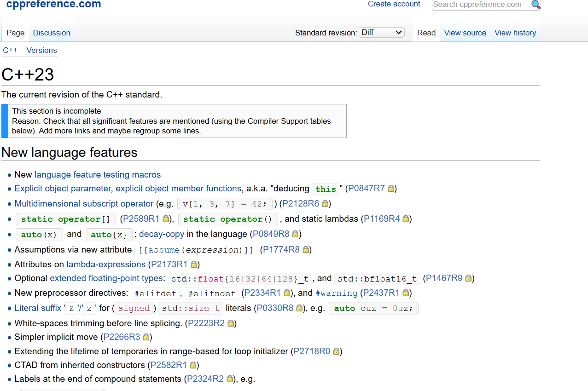588x391 pixels.
Task: Open the C++ navigation menu
Action: [x=10, y=50]
